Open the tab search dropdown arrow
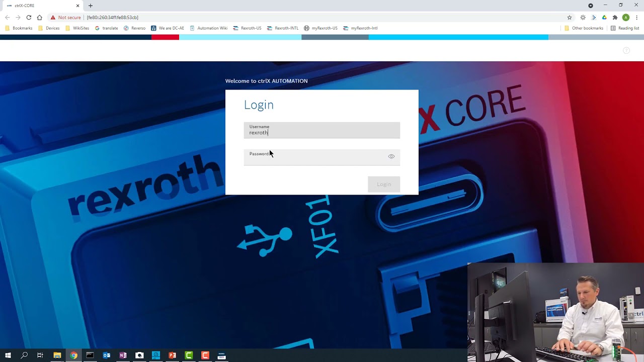The image size is (644, 362). coord(591,6)
